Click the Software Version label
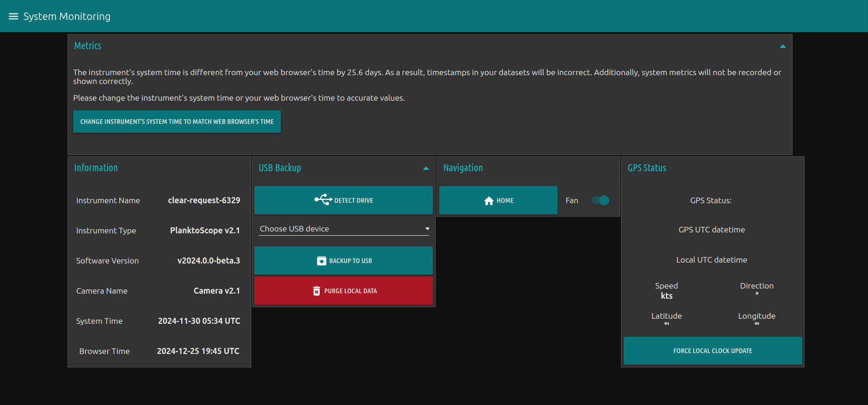 coord(108,261)
